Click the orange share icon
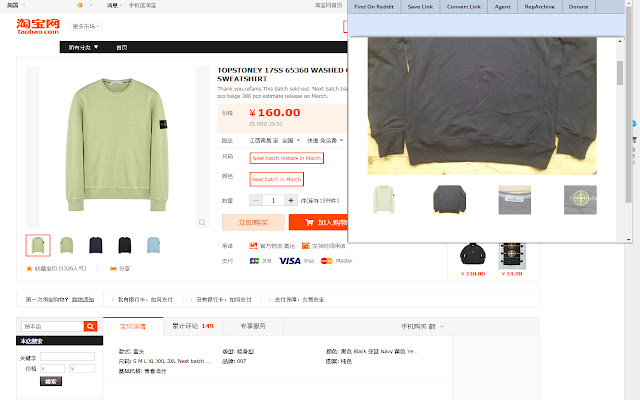The height and width of the screenshot is (400, 640). (x=113, y=269)
